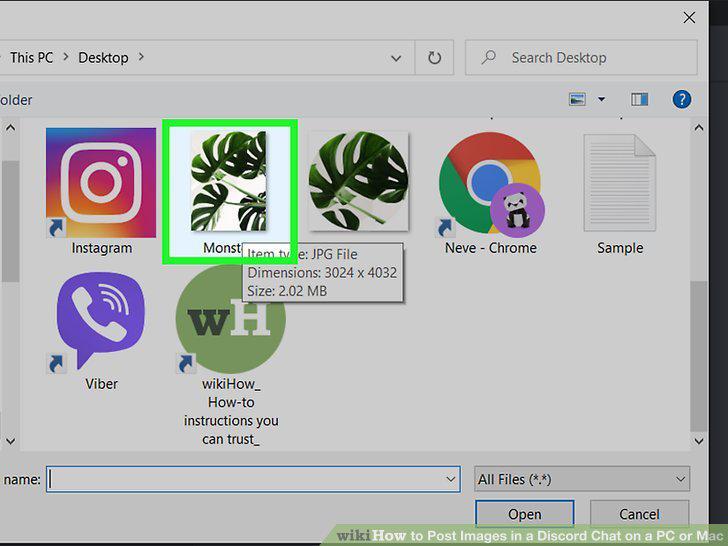728x546 pixels.
Task: Click the search magnifier icon
Action: coord(488,58)
